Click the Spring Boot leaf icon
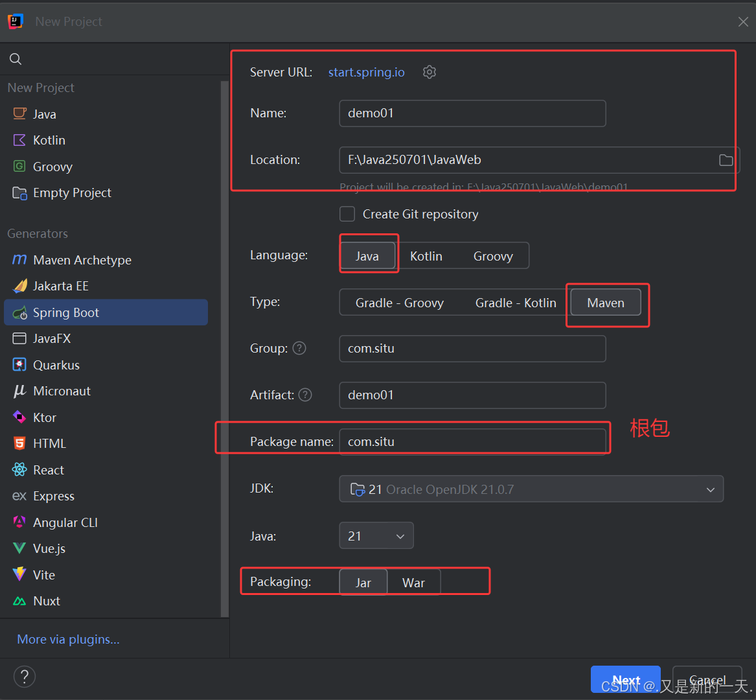Screen dimensions: 756x700 [20, 312]
